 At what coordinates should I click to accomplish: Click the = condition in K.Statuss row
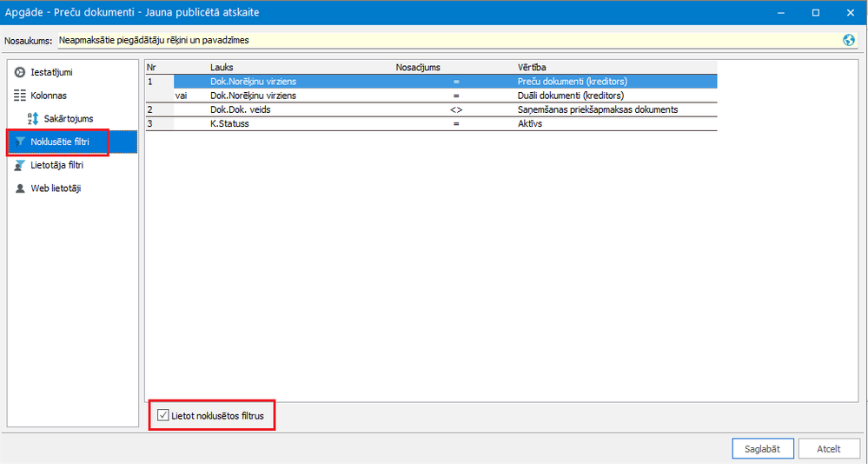tap(456, 124)
